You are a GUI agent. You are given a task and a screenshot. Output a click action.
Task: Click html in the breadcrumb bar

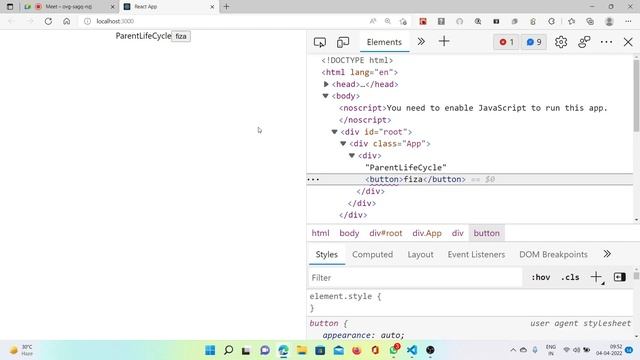pyautogui.click(x=320, y=233)
